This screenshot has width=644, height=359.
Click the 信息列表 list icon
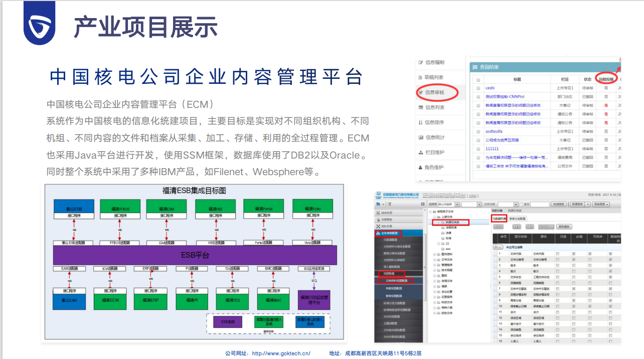(421, 107)
